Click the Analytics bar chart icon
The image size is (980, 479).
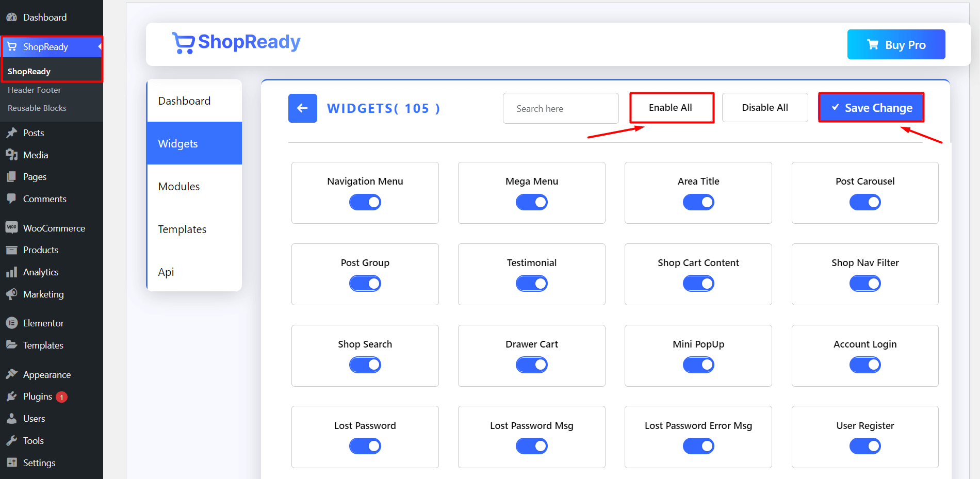point(11,272)
